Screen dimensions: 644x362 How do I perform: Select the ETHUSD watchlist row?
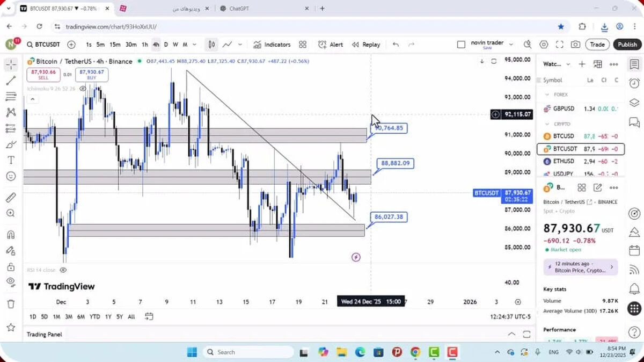(x=581, y=161)
